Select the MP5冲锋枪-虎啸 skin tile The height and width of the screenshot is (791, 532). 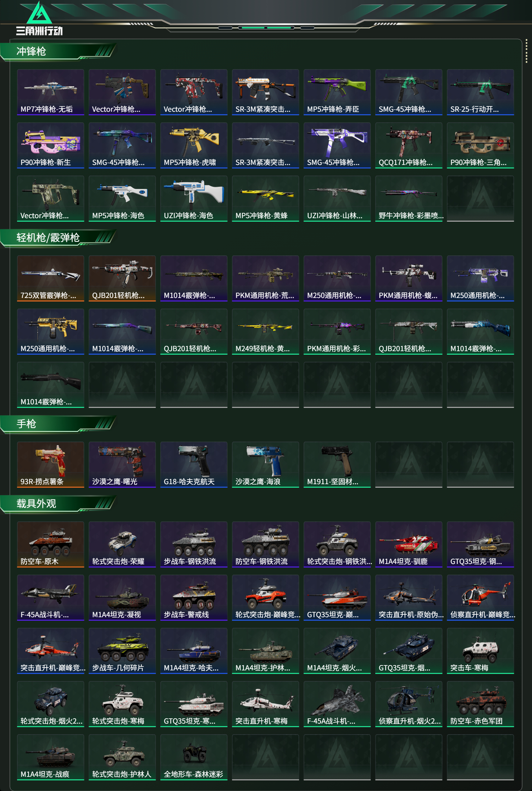194,145
